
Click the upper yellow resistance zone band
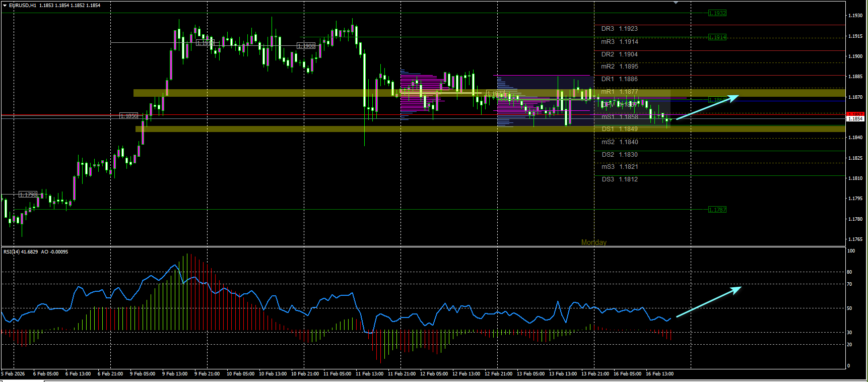tap(489, 93)
